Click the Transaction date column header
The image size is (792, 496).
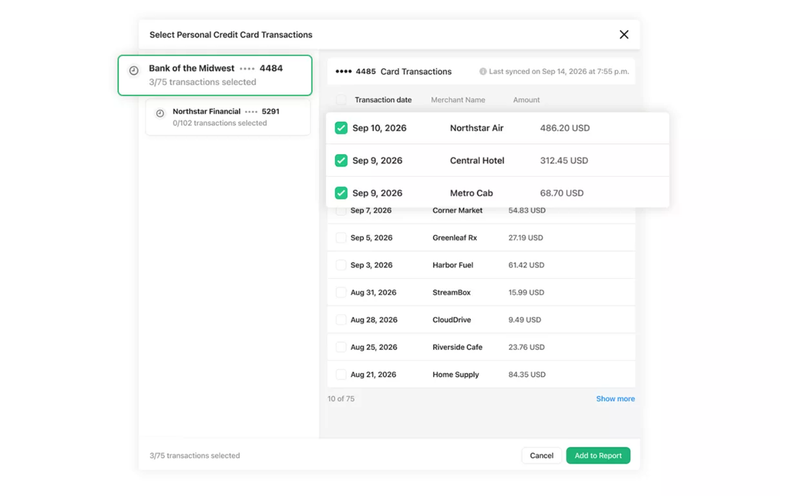383,100
